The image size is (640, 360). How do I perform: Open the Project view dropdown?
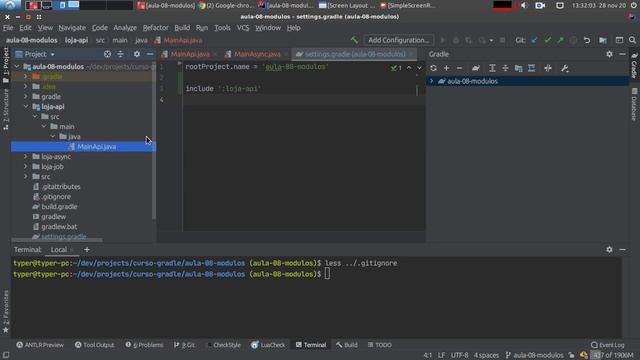click(x=52, y=54)
